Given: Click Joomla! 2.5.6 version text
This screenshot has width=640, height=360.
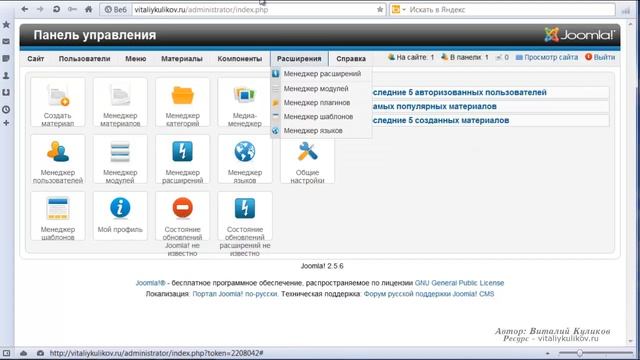Looking at the screenshot, I should tap(322, 266).
